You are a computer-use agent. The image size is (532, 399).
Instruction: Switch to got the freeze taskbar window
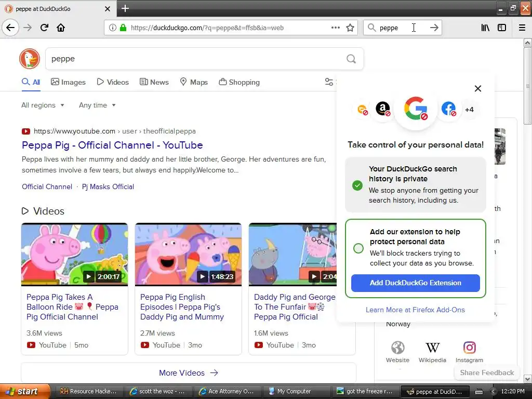[365, 392]
